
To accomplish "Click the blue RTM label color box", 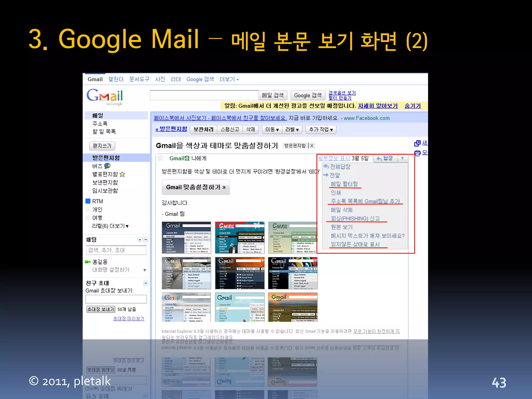I will coord(88,201).
